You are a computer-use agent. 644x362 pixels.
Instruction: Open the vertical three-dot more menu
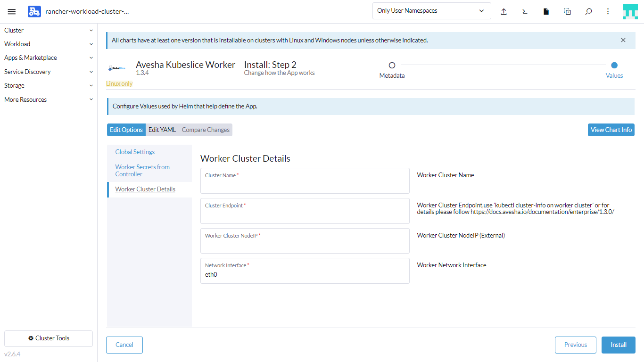pos(608,12)
